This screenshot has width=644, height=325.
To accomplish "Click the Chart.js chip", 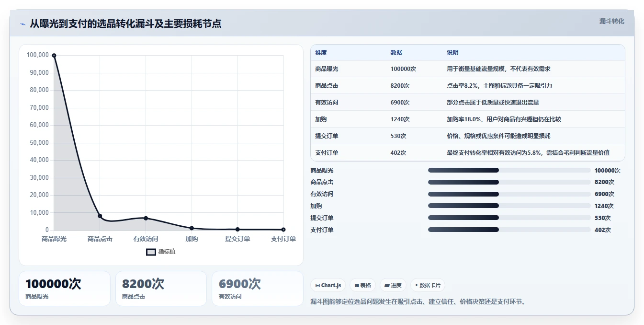I will coord(328,285).
